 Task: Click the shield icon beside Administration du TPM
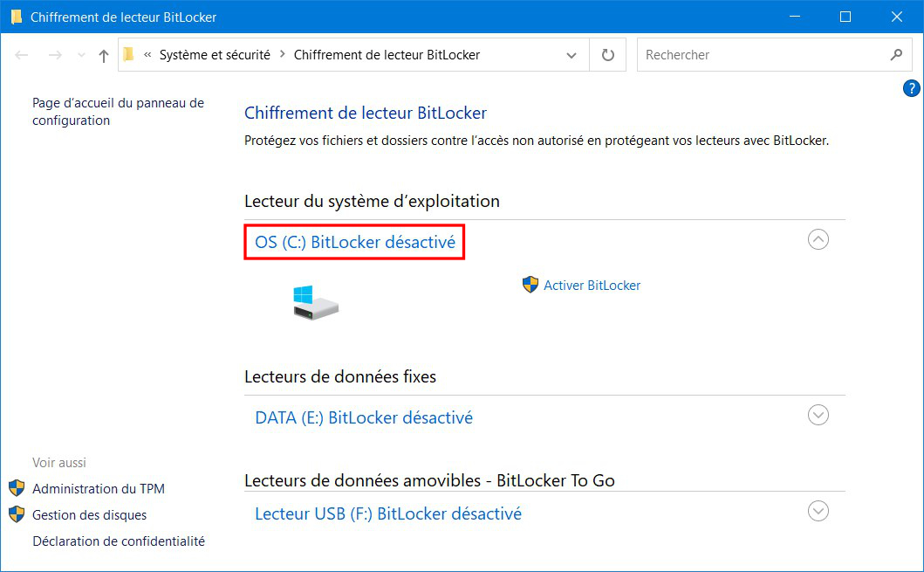[17, 488]
